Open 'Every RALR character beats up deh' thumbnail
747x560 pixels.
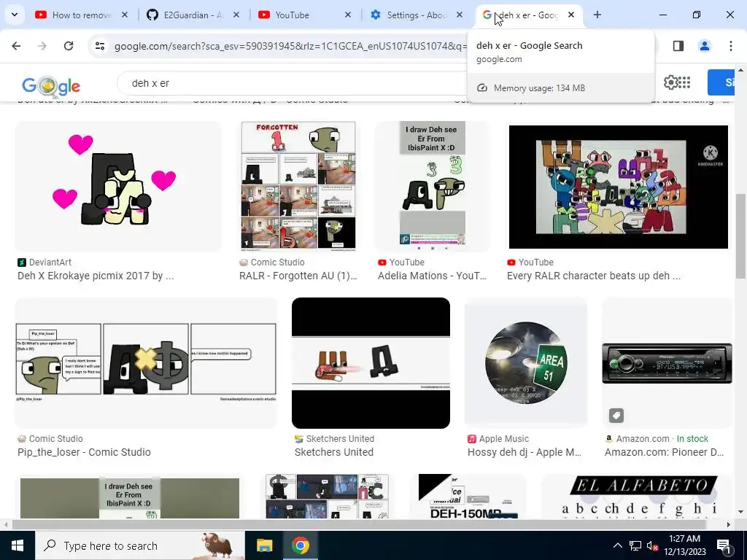tap(619, 186)
